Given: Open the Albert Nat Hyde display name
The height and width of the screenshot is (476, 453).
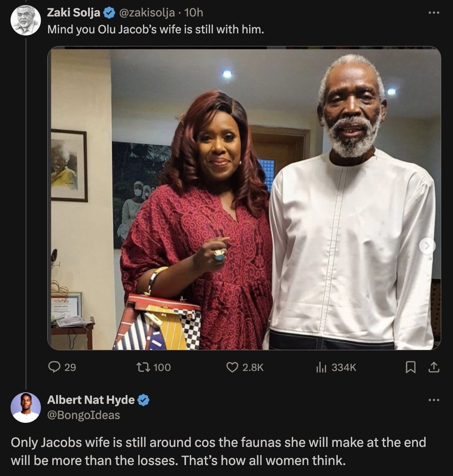Looking at the screenshot, I should (x=91, y=400).
